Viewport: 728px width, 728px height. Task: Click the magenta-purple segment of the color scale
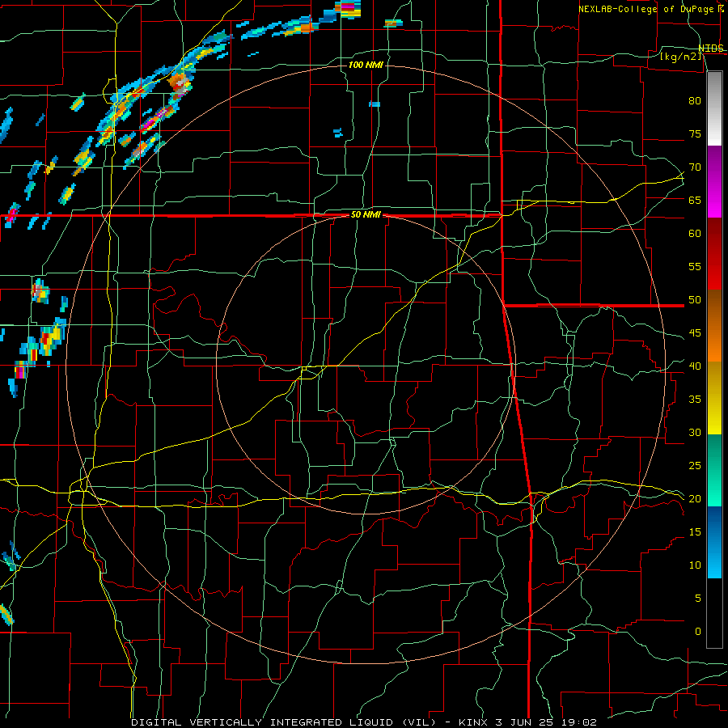click(714, 181)
